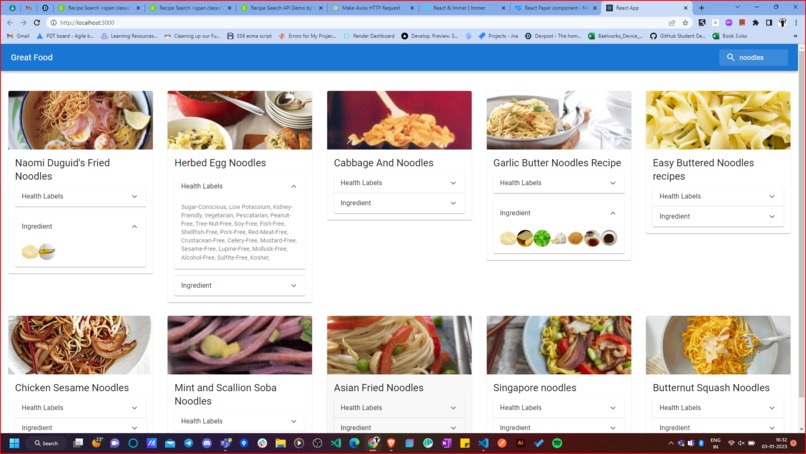This screenshot has width=806, height=454.
Task: Click the garlic ingredient icon in Garlic Butter card
Action: coord(559,238)
